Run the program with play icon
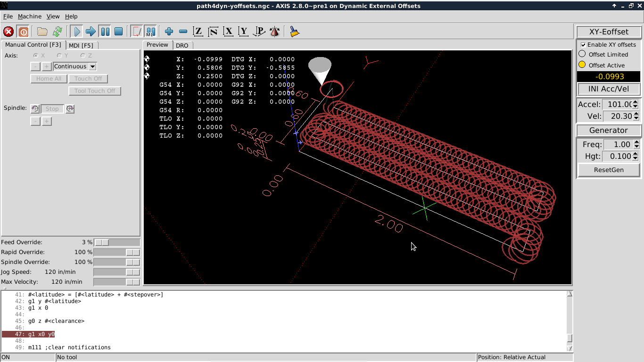The image size is (644, 362). [76, 32]
